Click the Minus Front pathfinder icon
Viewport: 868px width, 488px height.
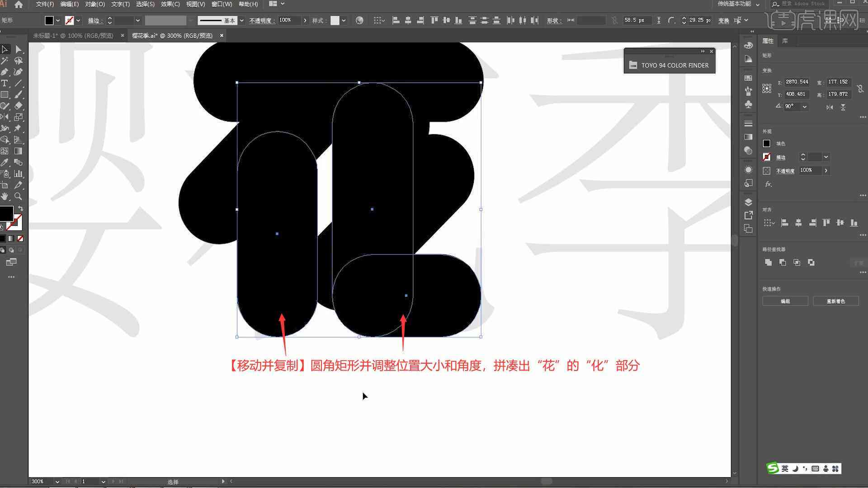[x=783, y=262]
